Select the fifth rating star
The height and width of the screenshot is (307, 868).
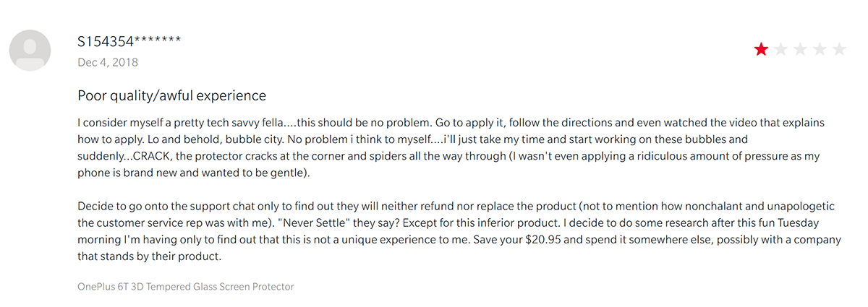coord(839,50)
